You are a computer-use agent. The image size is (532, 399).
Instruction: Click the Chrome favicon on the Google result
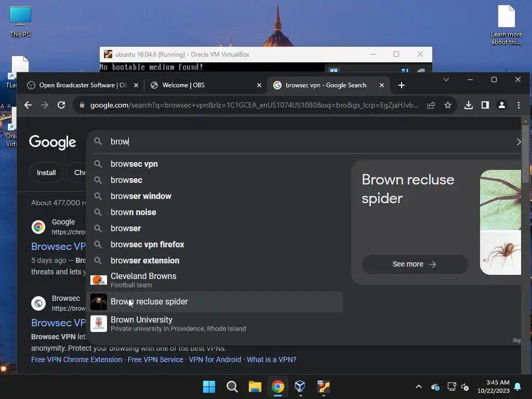coord(38,227)
